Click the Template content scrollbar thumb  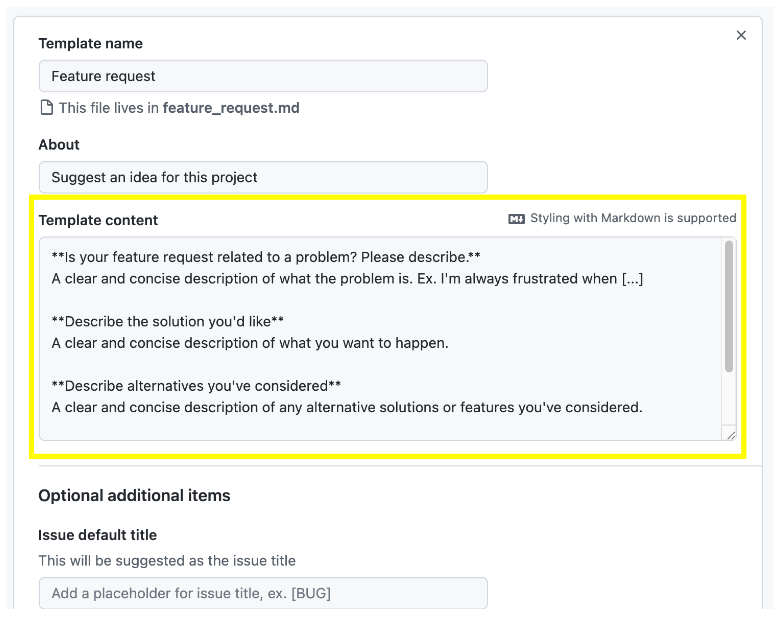click(729, 306)
